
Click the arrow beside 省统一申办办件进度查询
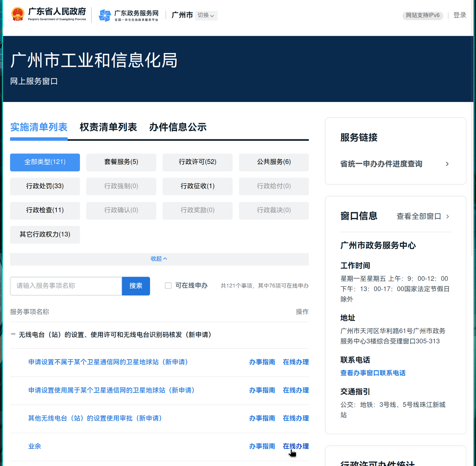[x=447, y=164]
